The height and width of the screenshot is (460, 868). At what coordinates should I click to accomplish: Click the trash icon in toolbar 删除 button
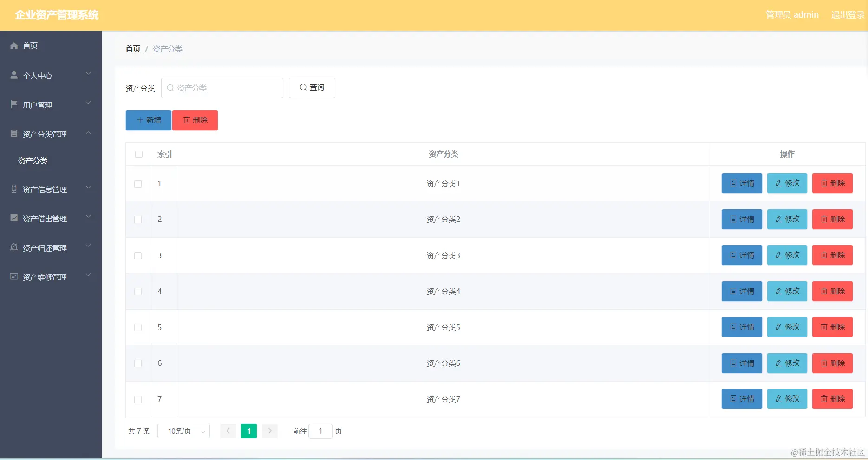tap(187, 120)
